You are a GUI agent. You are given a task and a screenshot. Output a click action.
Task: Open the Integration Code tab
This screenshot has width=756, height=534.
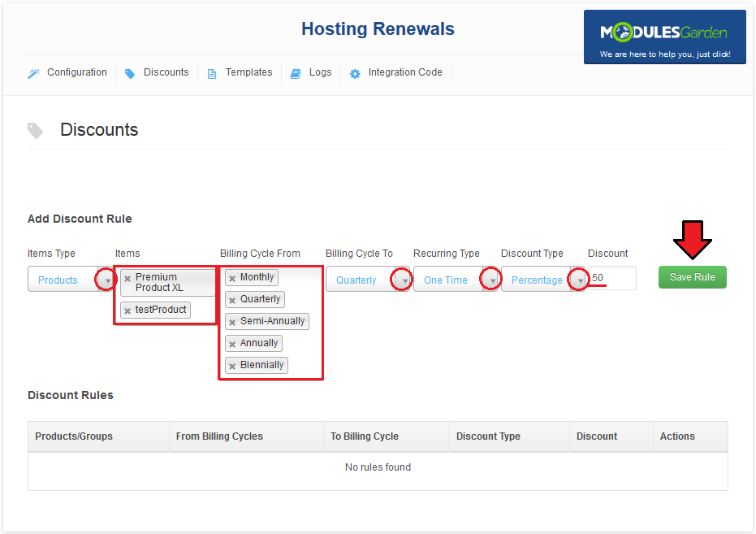pos(395,72)
